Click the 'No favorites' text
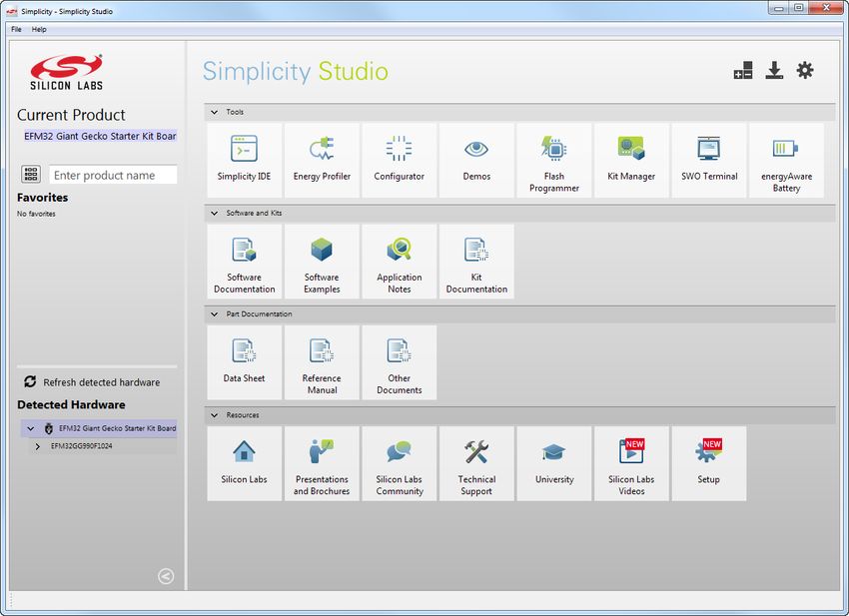849x616 pixels. 36,214
